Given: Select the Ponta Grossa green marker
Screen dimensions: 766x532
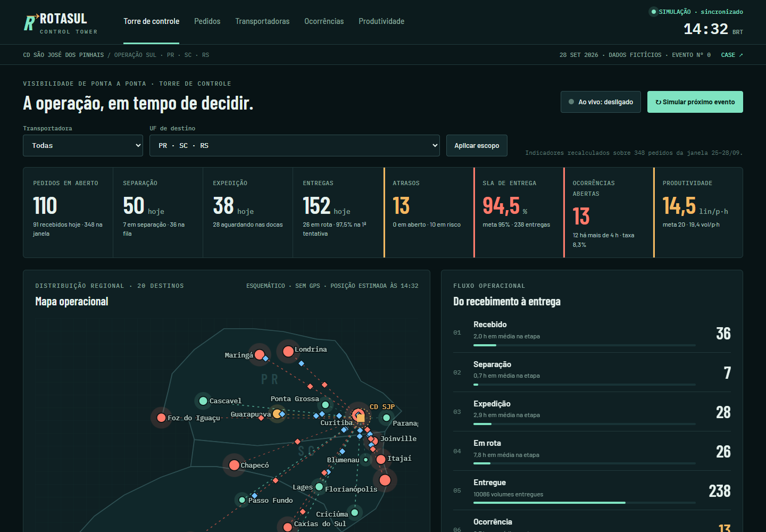Looking at the screenshot, I should click(x=326, y=405).
